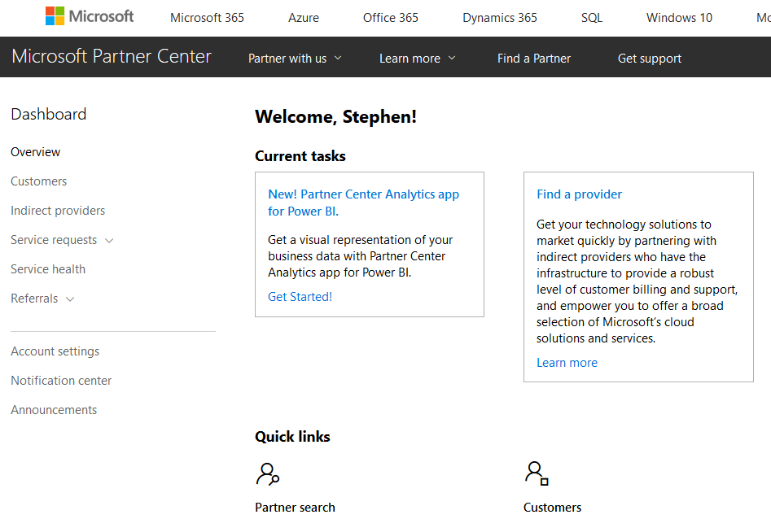Click Learn more in the provider card

click(567, 362)
